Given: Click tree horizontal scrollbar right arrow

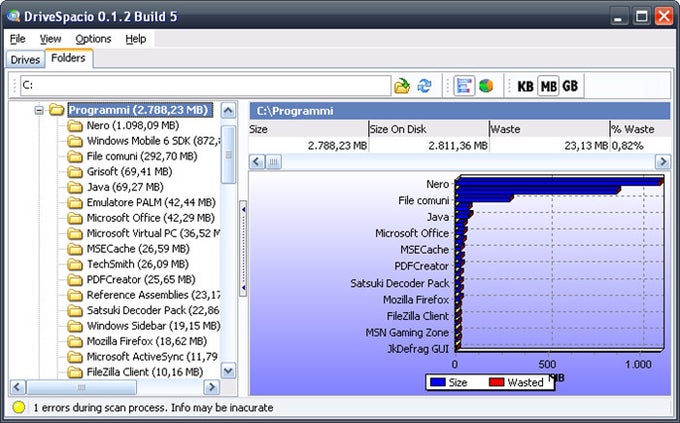Looking at the screenshot, I should [x=212, y=387].
